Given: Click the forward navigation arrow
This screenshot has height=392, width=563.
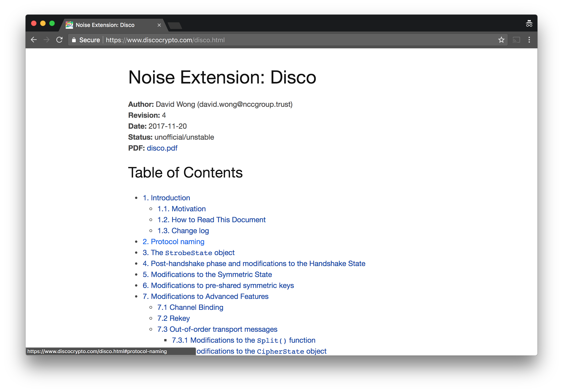Looking at the screenshot, I should (47, 40).
